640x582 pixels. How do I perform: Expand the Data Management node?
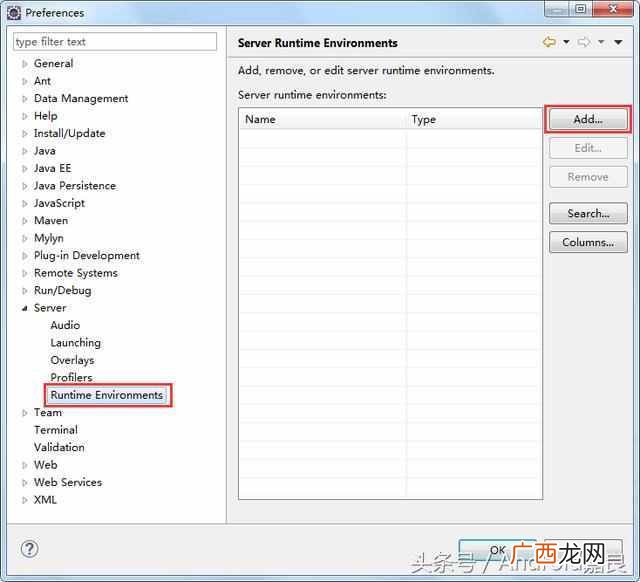[x=25, y=99]
